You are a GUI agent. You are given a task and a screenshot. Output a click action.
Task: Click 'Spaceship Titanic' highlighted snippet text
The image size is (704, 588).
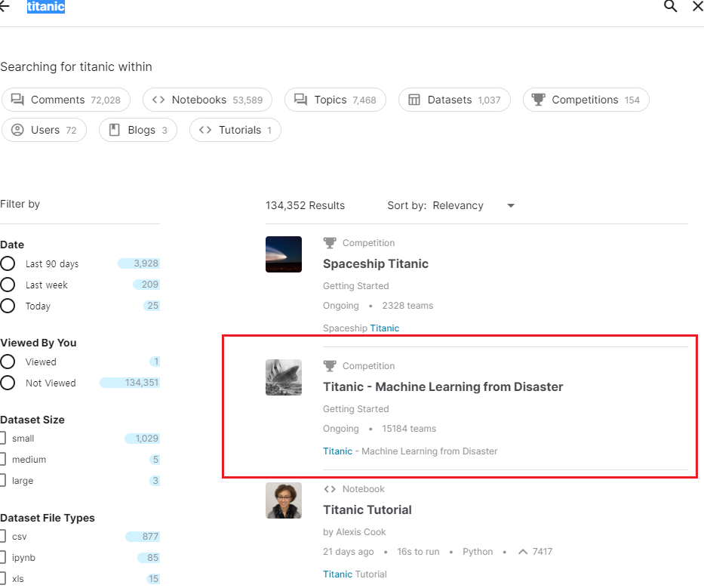coord(361,328)
